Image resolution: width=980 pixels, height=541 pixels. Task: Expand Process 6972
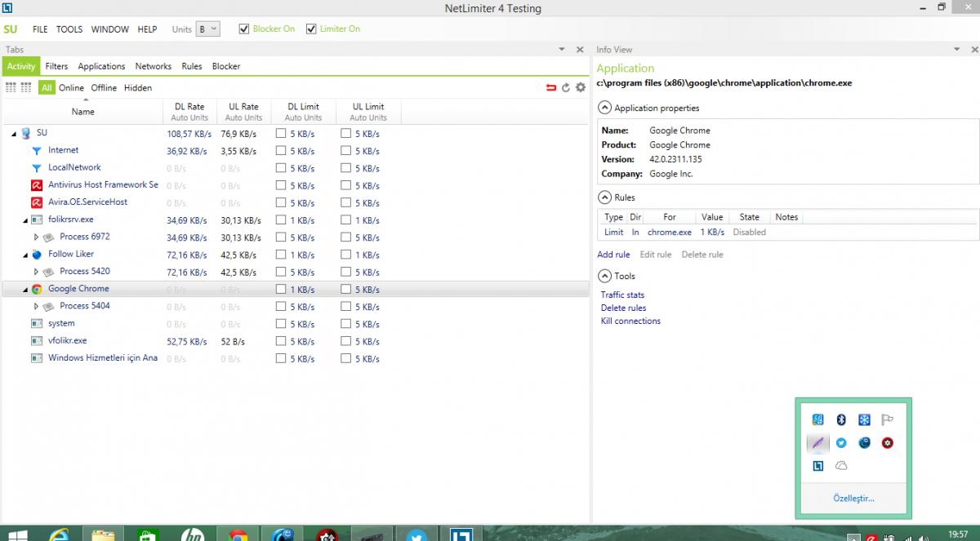point(36,237)
